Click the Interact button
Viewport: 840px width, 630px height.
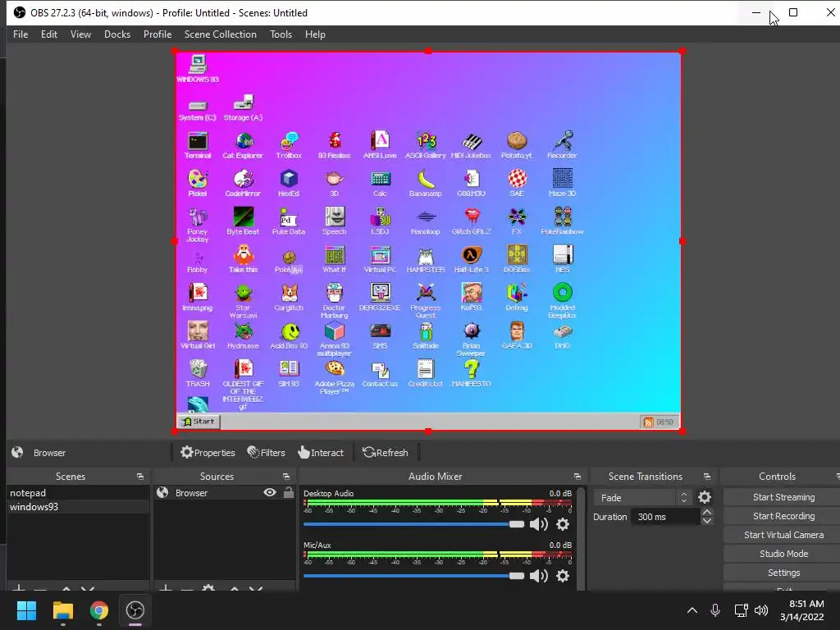point(321,453)
